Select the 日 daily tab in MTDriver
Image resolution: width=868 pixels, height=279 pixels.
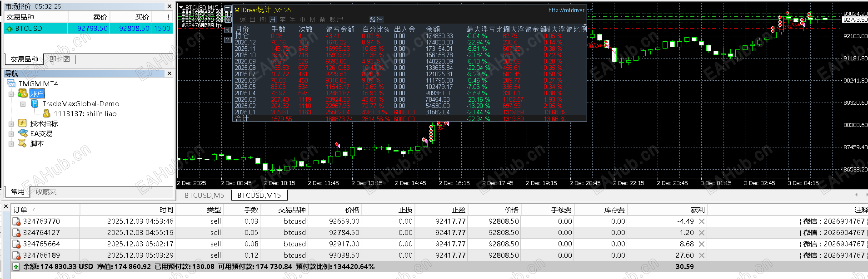coord(253,20)
